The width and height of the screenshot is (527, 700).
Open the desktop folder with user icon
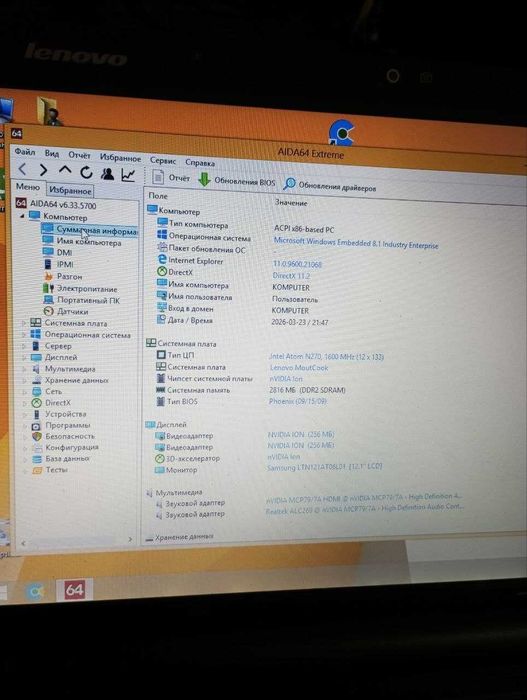(49, 111)
